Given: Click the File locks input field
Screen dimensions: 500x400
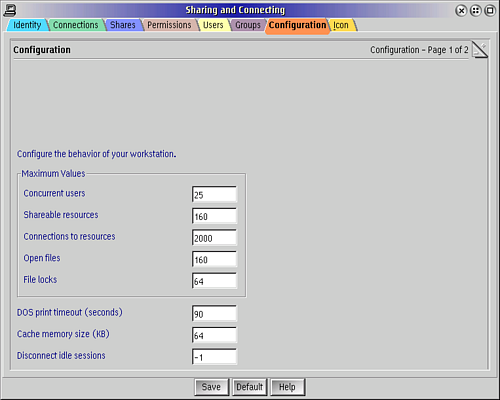Looking at the screenshot, I should pos(214,281).
